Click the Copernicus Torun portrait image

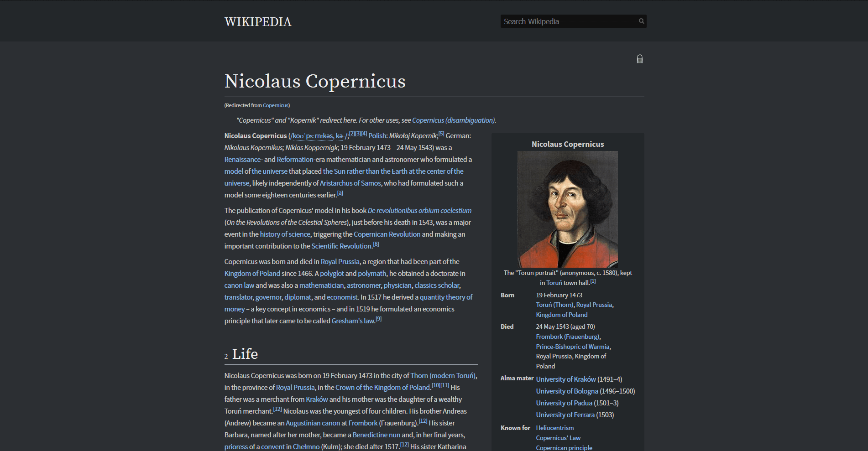(x=567, y=209)
